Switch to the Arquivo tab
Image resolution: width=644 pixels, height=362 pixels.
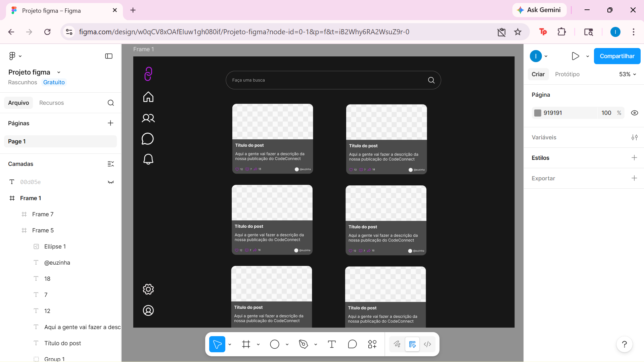click(x=18, y=103)
